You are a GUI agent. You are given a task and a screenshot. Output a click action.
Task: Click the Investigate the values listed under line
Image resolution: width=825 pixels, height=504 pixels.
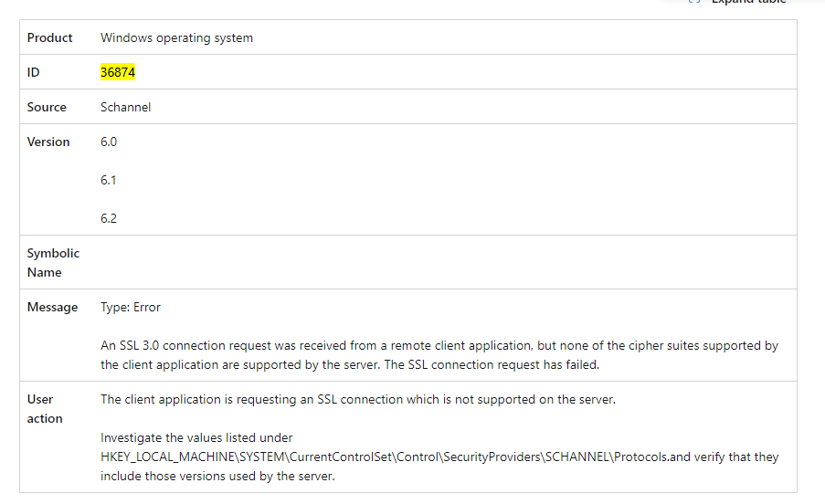tap(196, 437)
